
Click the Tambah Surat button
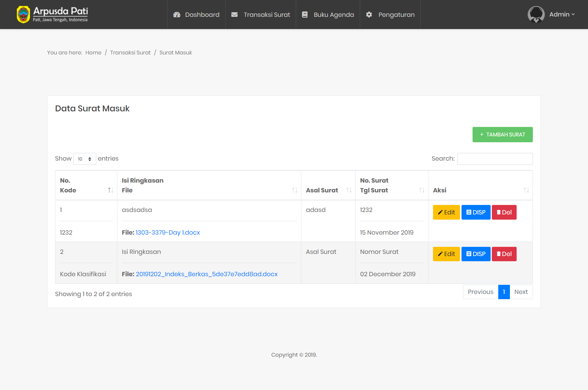(502, 135)
